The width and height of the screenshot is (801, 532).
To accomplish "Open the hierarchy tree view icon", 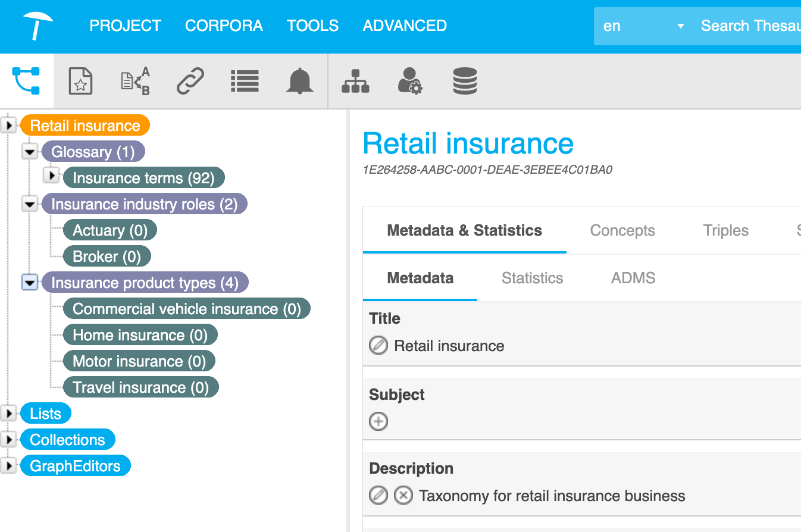I will [x=26, y=81].
